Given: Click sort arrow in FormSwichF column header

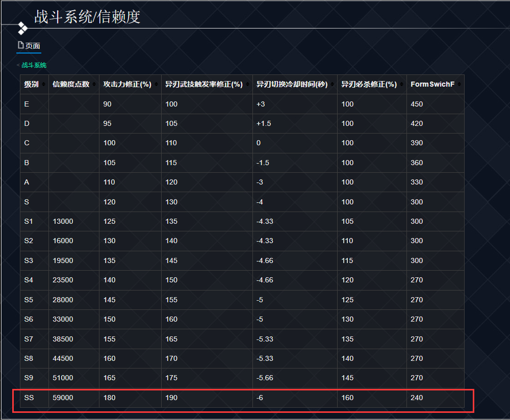Looking at the screenshot, I should (459, 85).
